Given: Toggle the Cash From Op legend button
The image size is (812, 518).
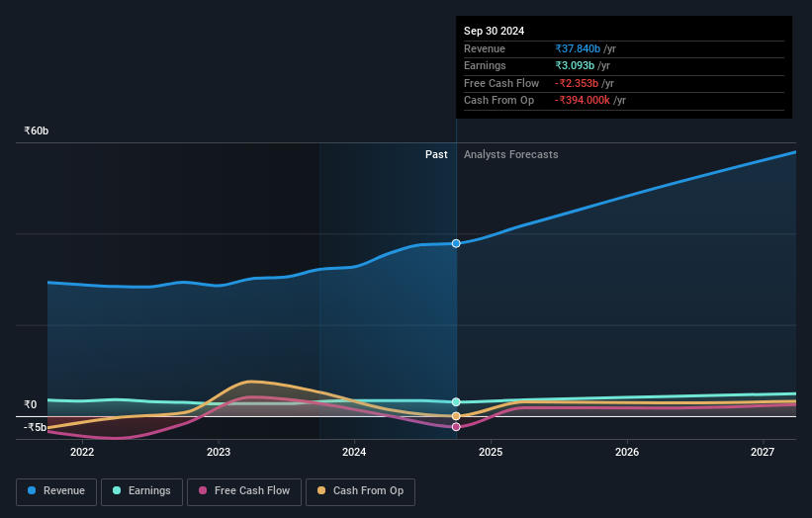Looking at the screenshot, I should 360,491.
